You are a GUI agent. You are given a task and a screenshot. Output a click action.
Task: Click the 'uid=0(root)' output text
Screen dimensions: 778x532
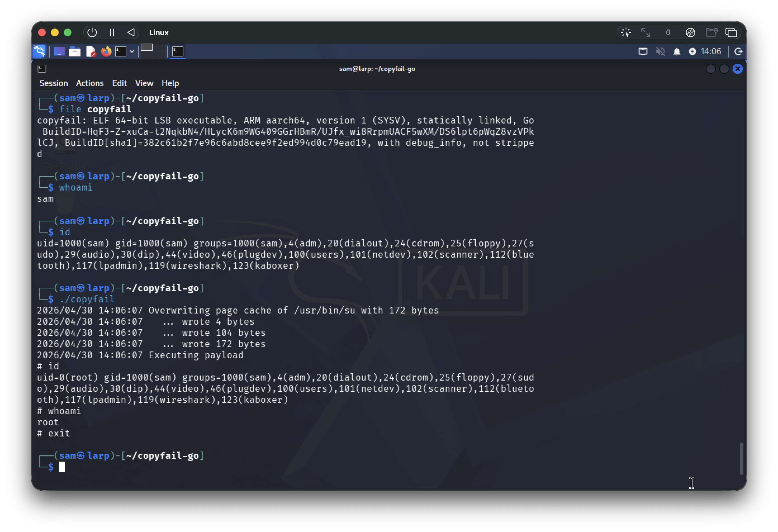pos(67,377)
